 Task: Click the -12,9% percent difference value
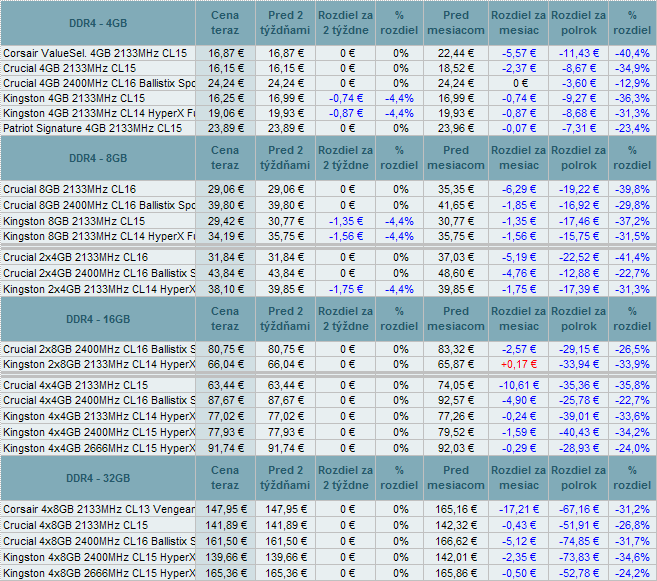point(632,83)
